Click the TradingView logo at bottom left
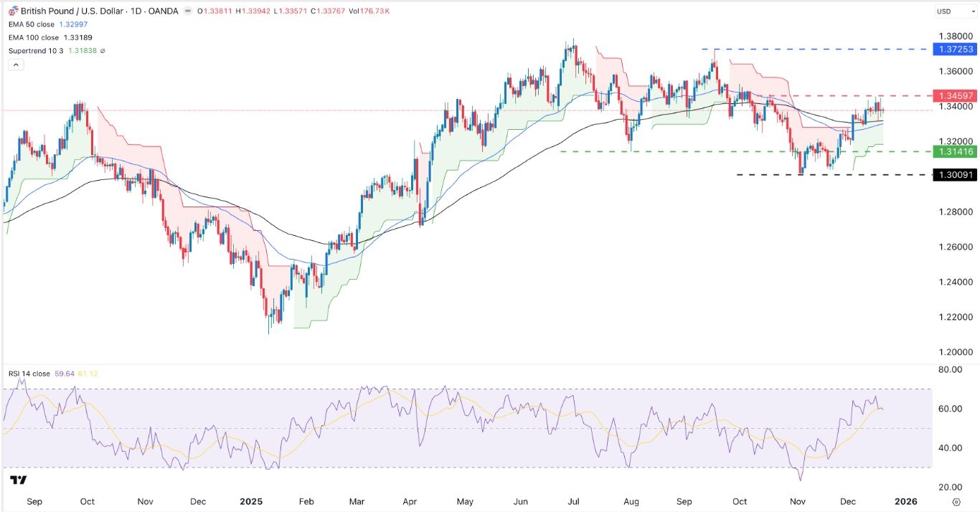The width and height of the screenshot is (980, 512). pyautogui.click(x=19, y=480)
